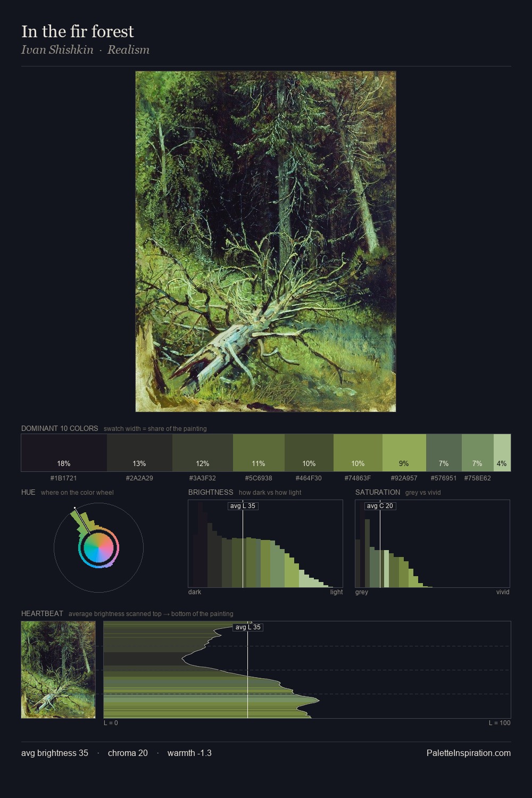Select the #2A2A29 swatch showing 13%
Image resolution: width=532 pixels, height=798 pixels.
(139, 453)
